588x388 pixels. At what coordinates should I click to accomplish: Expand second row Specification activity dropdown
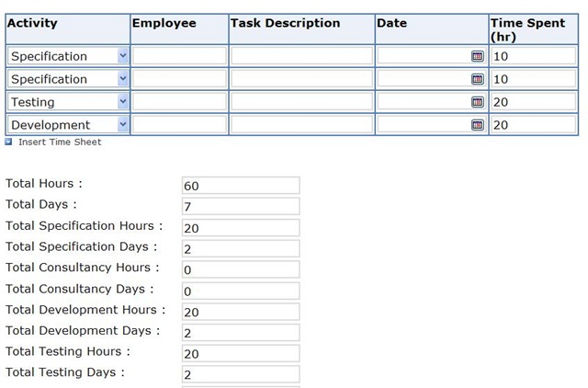click(123, 79)
